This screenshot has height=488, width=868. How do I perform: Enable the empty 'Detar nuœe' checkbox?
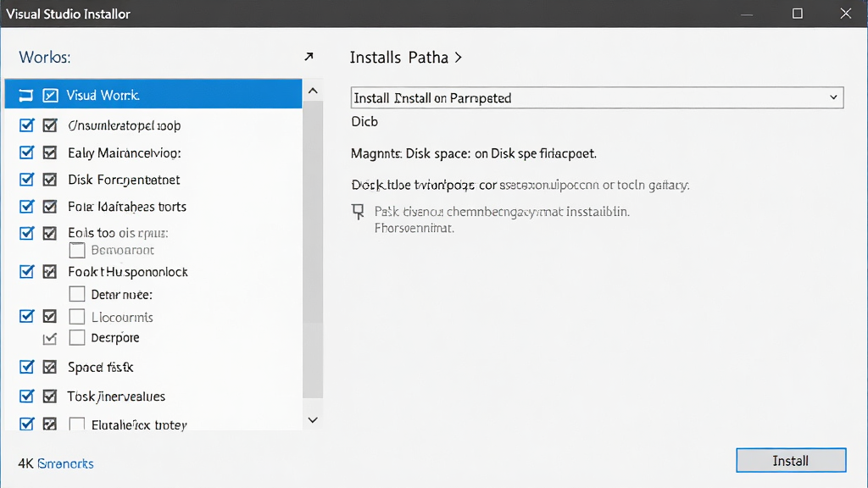[77, 294]
